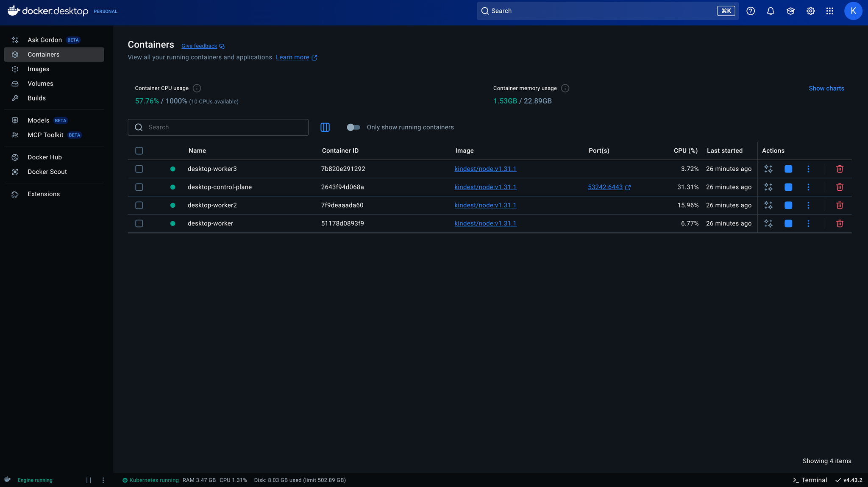This screenshot has width=868, height=487.
Task: Click the header Search bar
Action: point(607,11)
